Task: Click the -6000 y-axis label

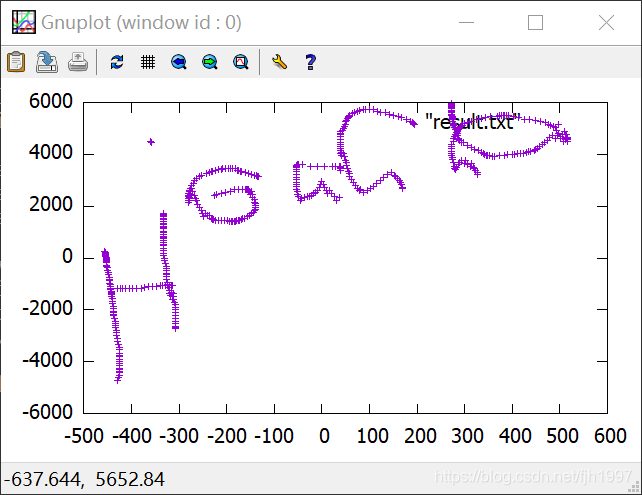Action: click(x=47, y=412)
